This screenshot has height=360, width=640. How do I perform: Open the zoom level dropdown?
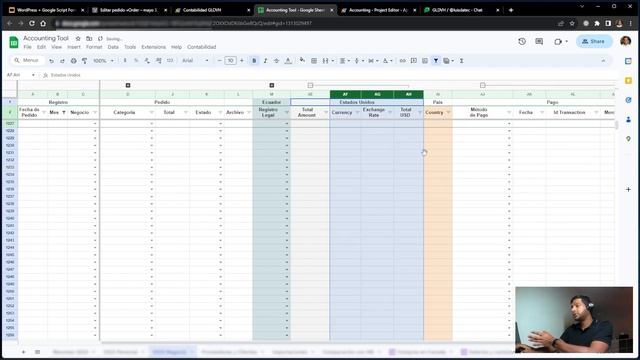(103, 61)
